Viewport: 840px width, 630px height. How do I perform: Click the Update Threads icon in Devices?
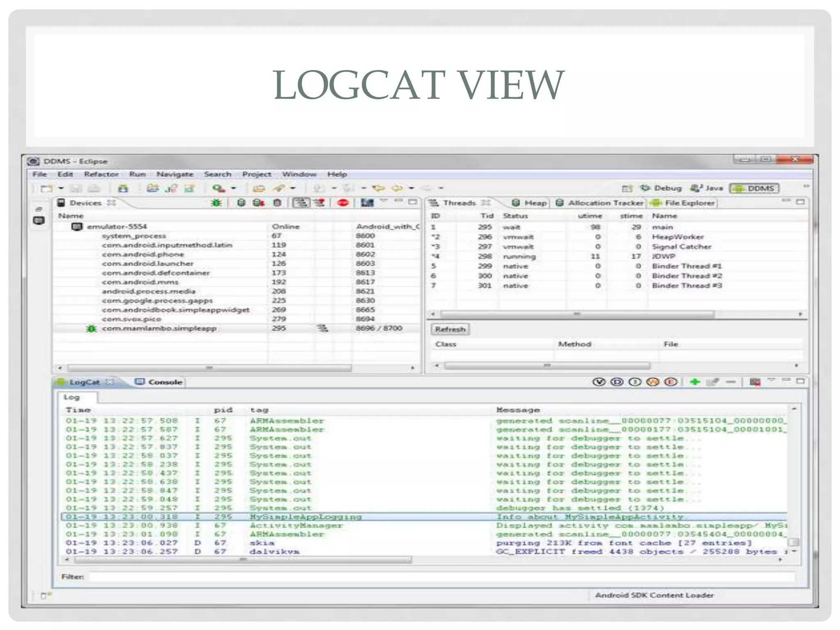click(x=301, y=203)
